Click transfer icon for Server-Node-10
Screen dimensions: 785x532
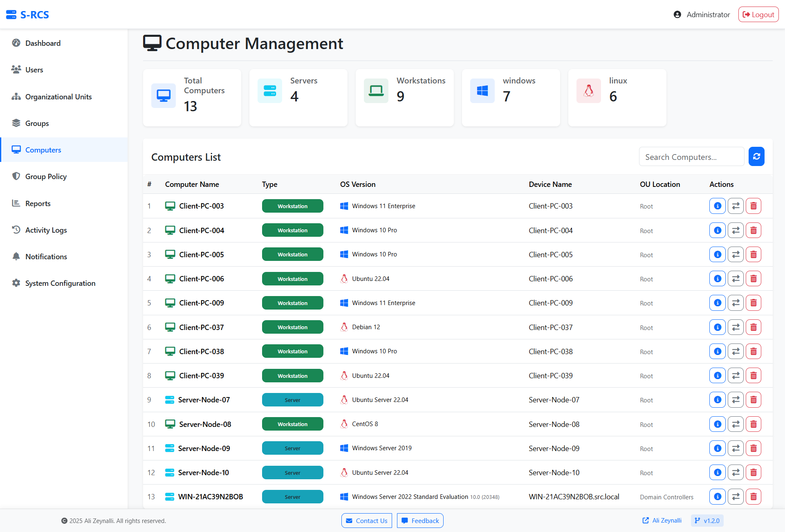click(x=735, y=473)
